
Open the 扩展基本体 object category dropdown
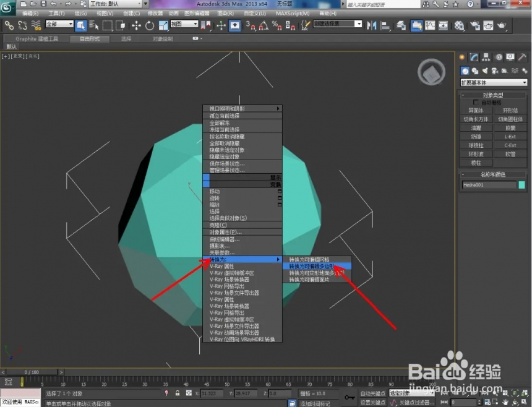[x=494, y=82]
